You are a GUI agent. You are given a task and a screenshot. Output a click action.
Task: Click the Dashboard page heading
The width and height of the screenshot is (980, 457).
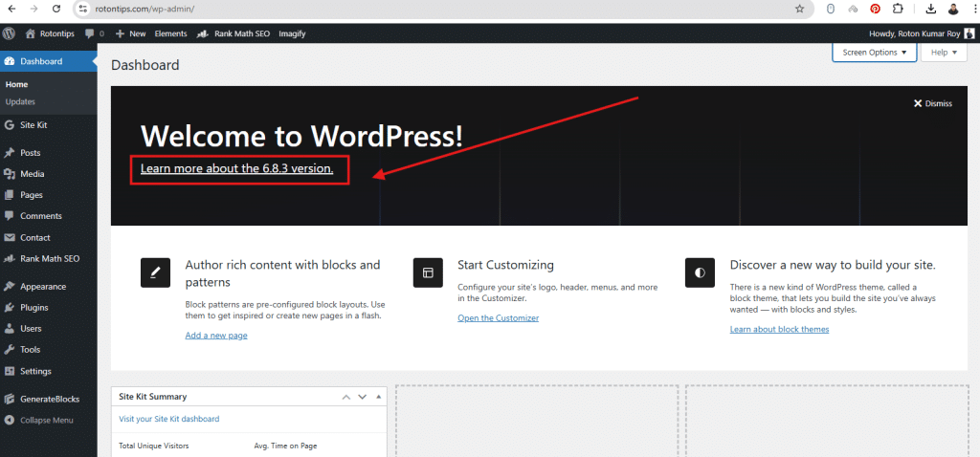coord(145,65)
